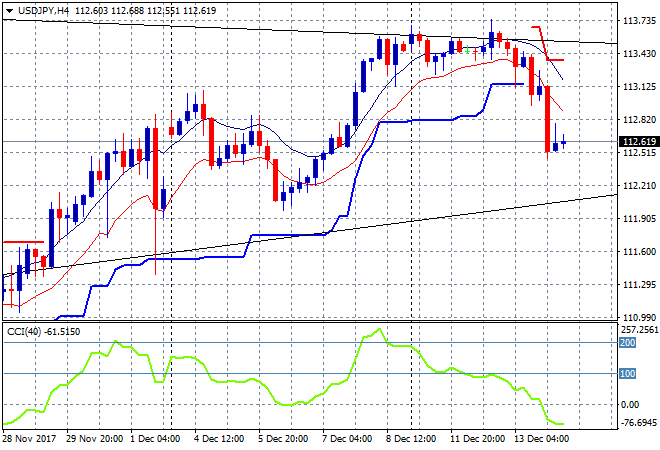The height and width of the screenshot is (450, 660).
Task: Click the current price label 112.619
Action: coord(639,141)
